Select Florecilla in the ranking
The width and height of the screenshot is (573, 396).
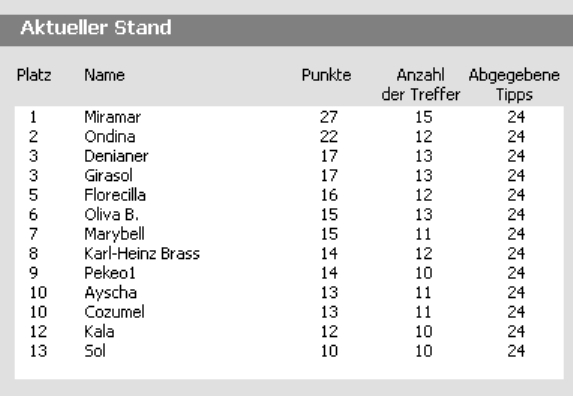[x=115, y=195]
